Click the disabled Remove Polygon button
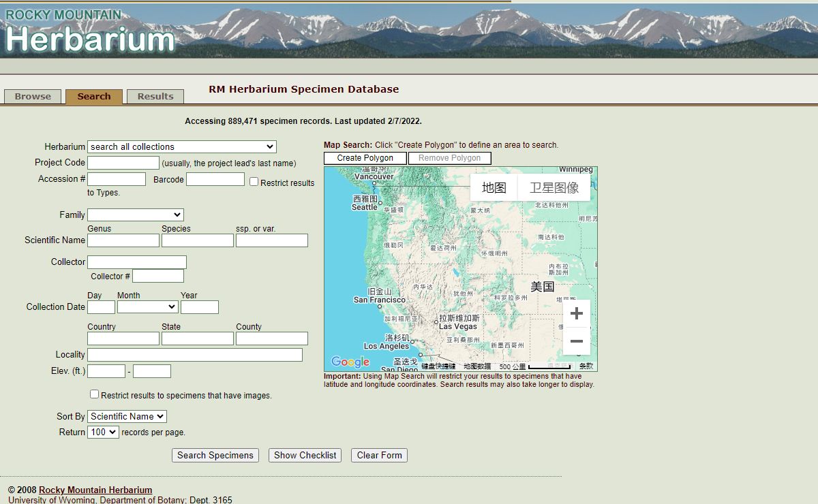The image size is (818, 504). click(x=450, y=158)
